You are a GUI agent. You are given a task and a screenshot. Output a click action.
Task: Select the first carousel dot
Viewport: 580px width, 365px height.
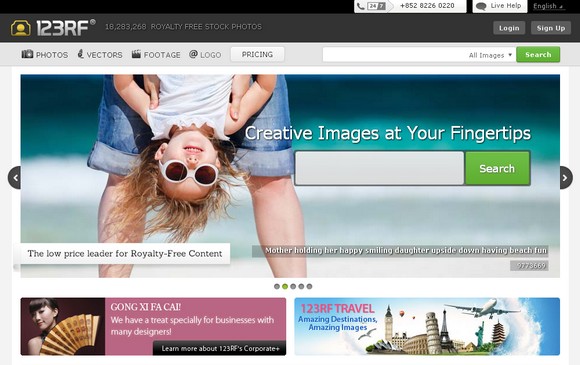point(277,286)
